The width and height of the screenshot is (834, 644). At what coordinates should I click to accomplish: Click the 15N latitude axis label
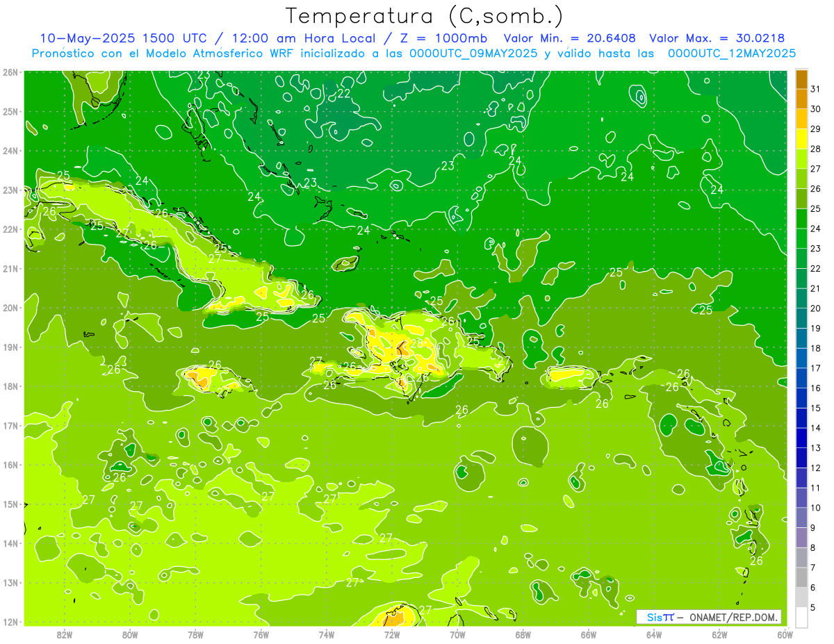tap(11, 504)
